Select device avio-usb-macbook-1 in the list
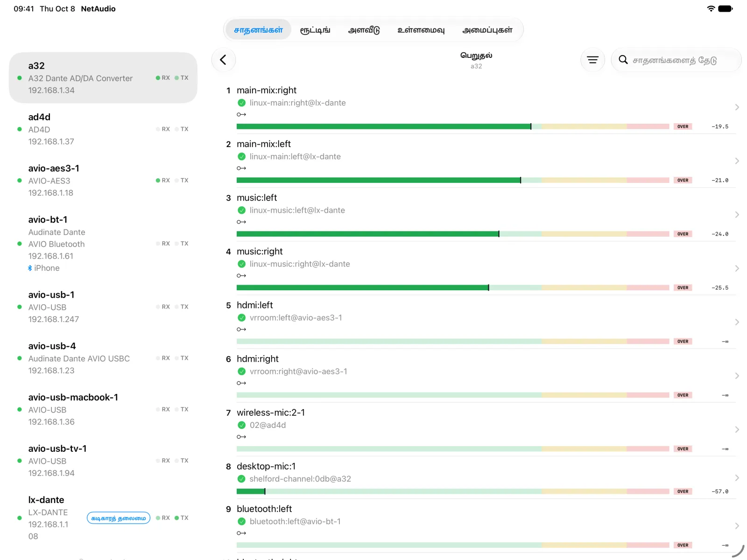Screen dimensions: 747x560 [103, 409]
